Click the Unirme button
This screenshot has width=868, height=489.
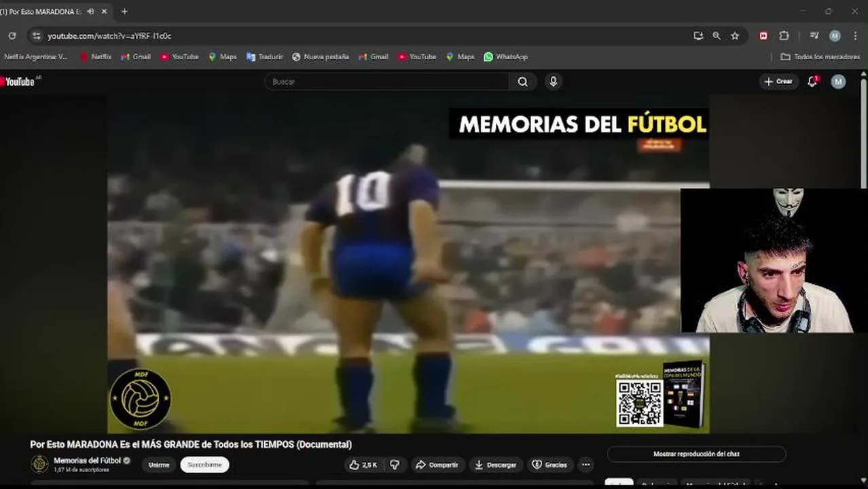[x=159, y=465]
